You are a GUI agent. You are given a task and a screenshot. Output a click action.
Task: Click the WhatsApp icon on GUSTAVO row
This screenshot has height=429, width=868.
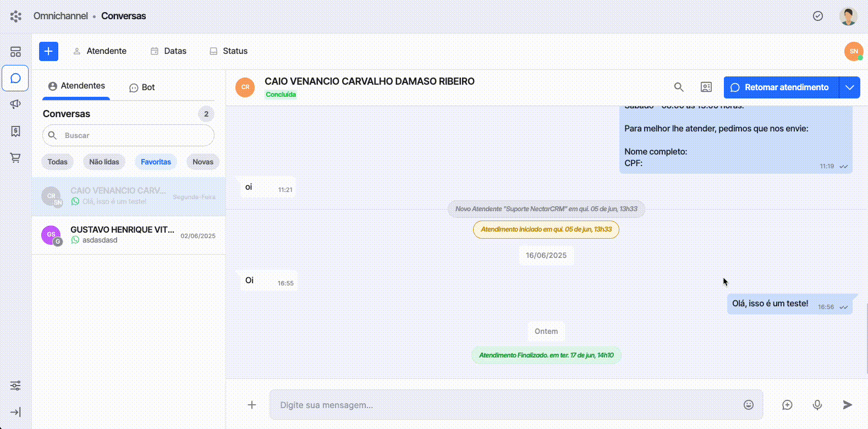point(75,240)
